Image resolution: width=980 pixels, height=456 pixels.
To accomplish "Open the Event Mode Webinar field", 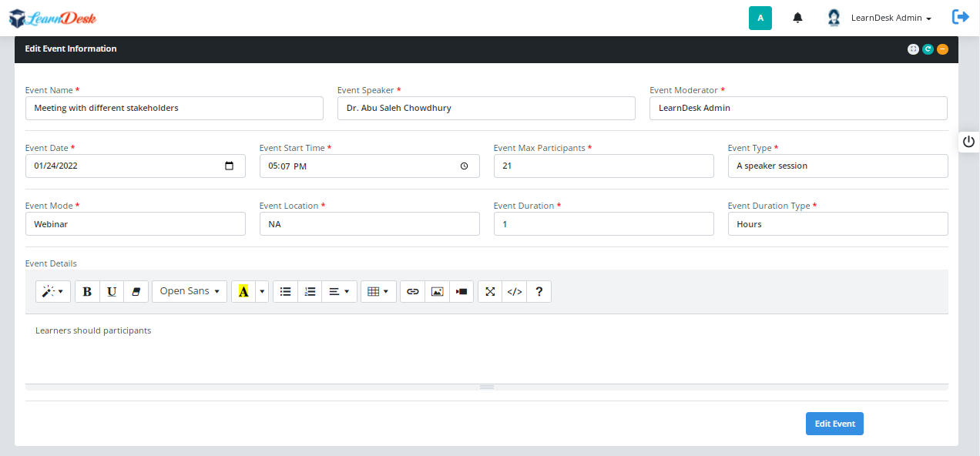I will 136,224.
